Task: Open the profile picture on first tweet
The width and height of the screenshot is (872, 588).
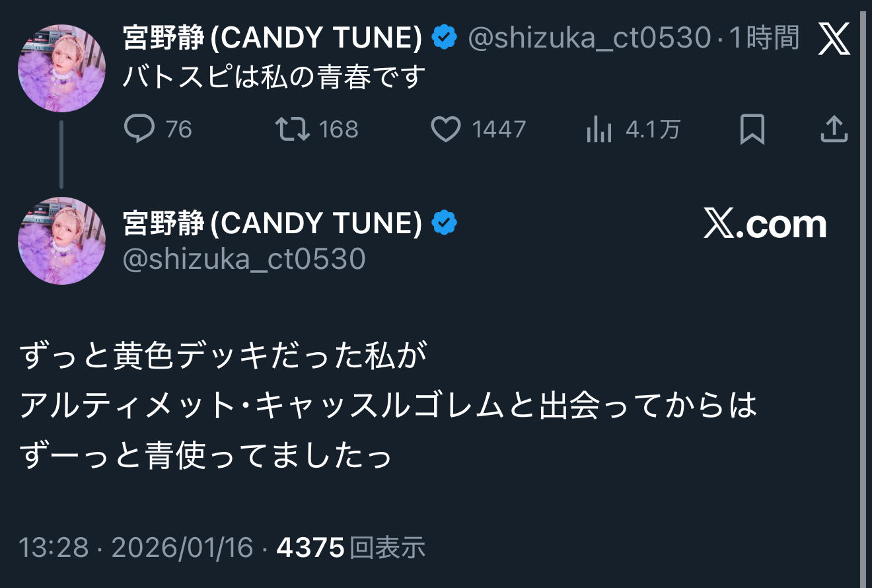Action: coord(61,69)
